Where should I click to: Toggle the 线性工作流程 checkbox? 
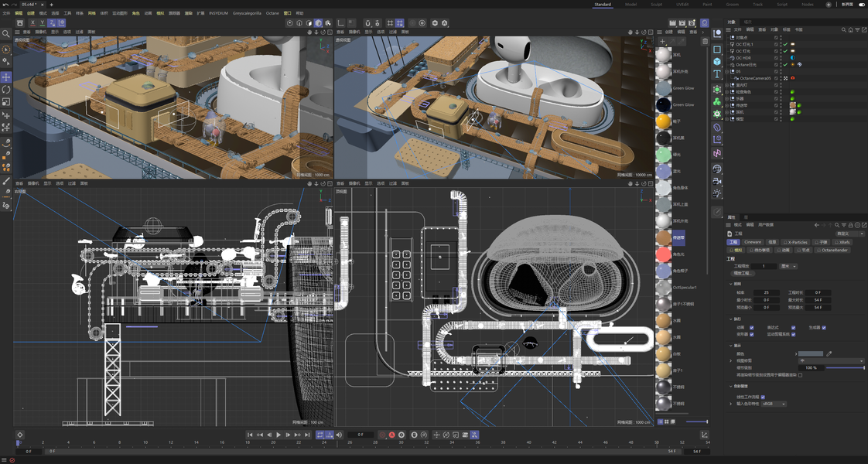point(763,397)
